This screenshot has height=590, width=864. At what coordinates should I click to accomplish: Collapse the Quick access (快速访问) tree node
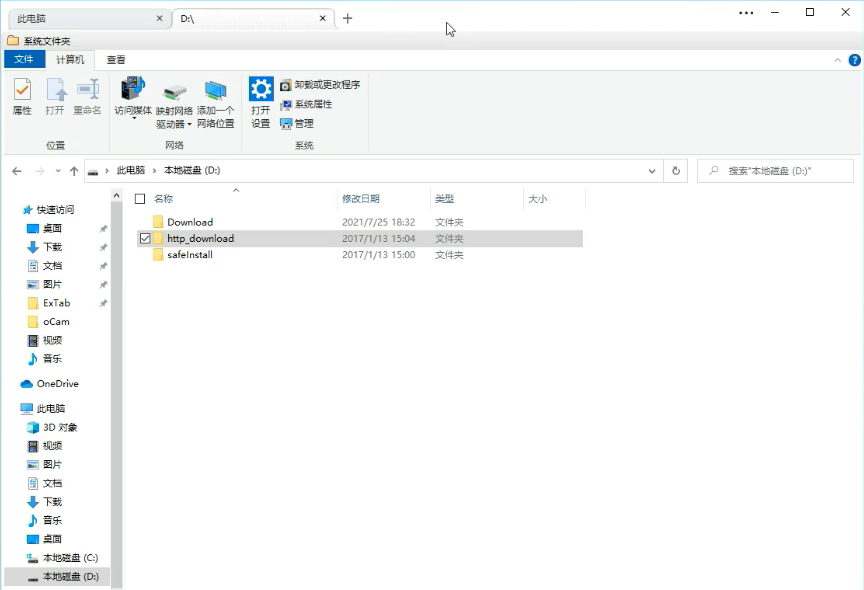click(12, 210)
